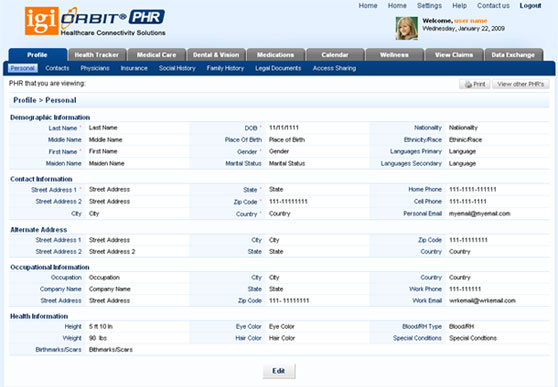
Task: Click the Hair Color value
Action: point(282,338)
